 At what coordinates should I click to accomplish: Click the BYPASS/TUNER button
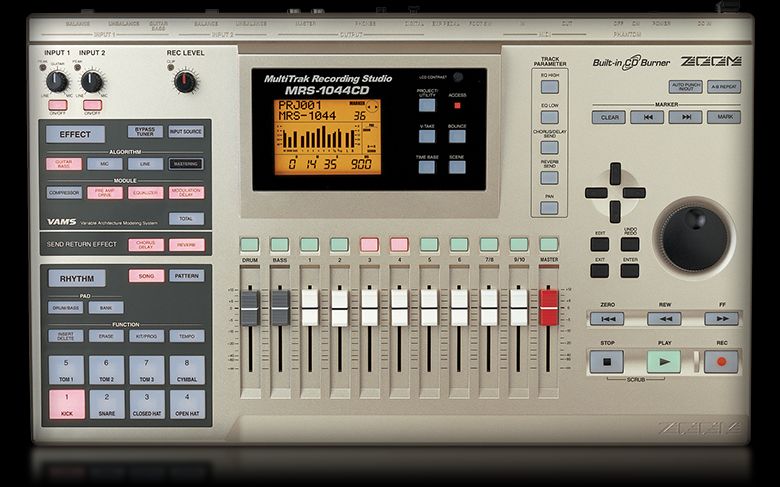(145, 131)
